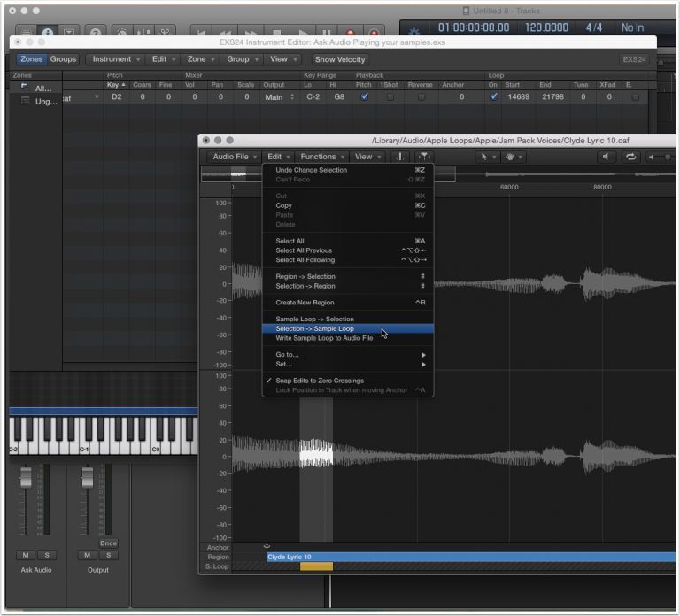Screen dimensions: 680x616
Task: Click the red Record transport button
Action: [x=350, y=32]
